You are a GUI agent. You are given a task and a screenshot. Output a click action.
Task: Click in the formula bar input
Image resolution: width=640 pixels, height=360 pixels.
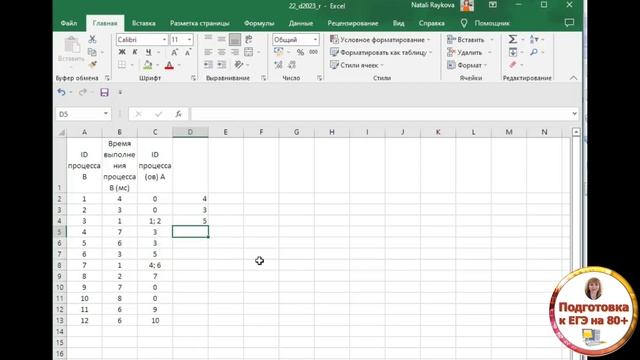pos(380,114)
